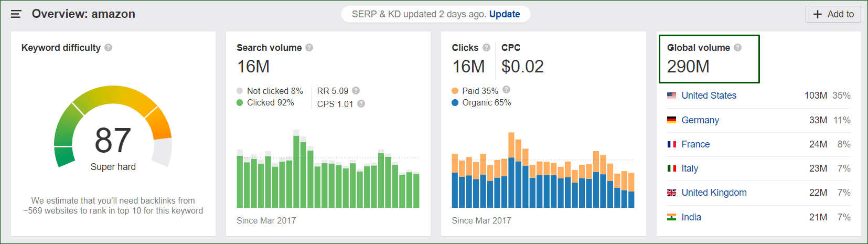Click the keyword difficulty gauge score 87
The width and height of the screenshot is (868, 244).
113,141
